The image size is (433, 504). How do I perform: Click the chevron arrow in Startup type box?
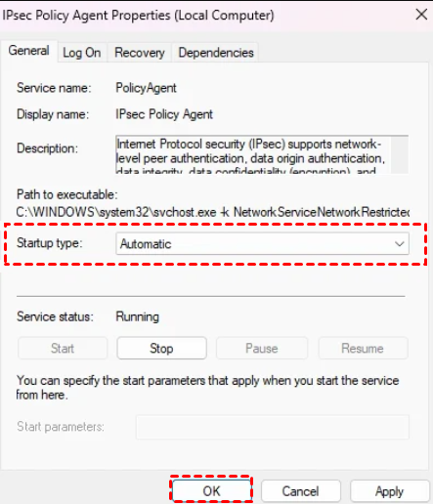399,243
